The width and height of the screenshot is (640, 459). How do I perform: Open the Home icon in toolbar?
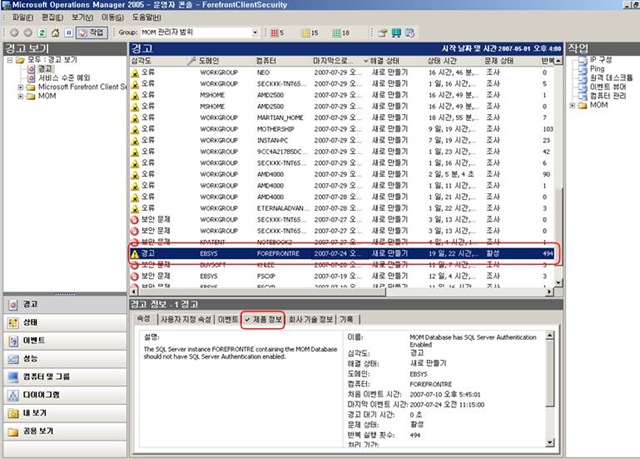[x=55, y=33]
